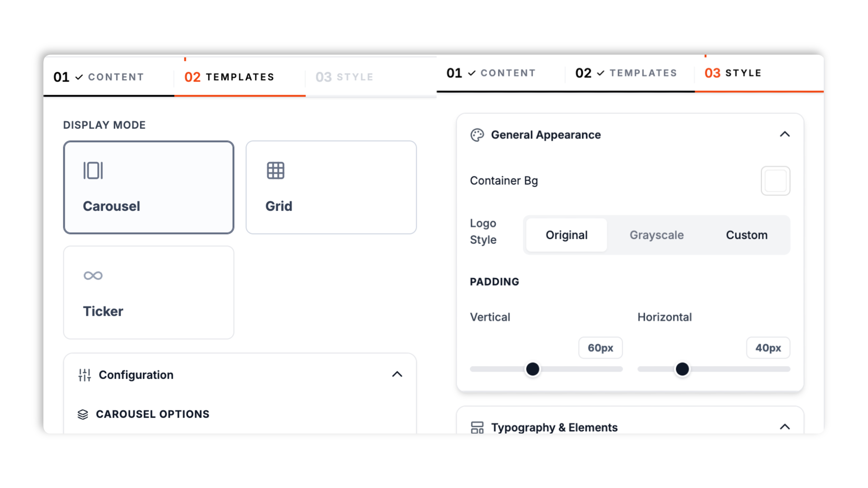Screen dimensions: 868x488
Task: Click the PADDING section label
Action: point(495,282)
